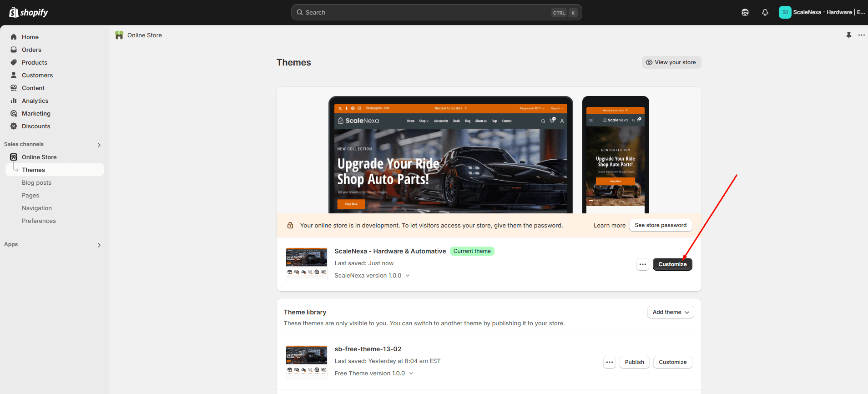Image resolution: width=868 pixels, height=394 pixels.
Task: Click the Customers person icon
Action: tap(14, 75)
